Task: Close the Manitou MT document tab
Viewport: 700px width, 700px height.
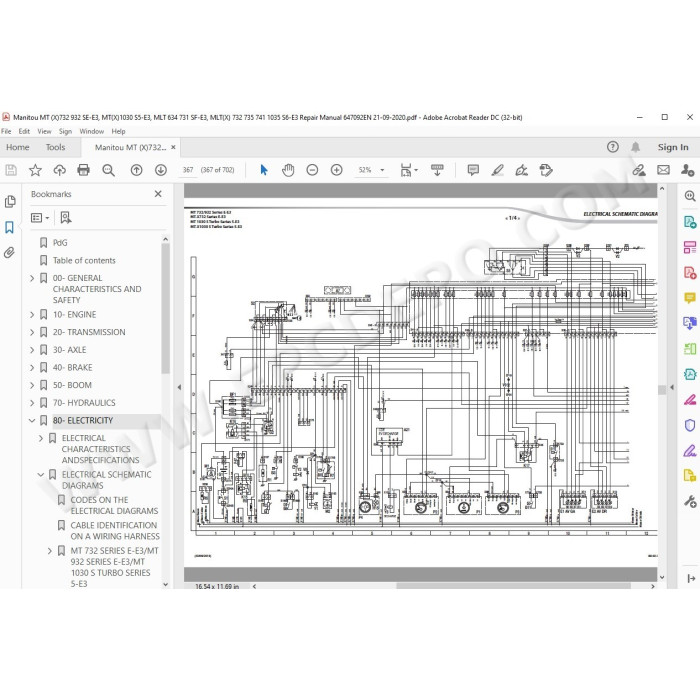Action: [x=173, y=147]
